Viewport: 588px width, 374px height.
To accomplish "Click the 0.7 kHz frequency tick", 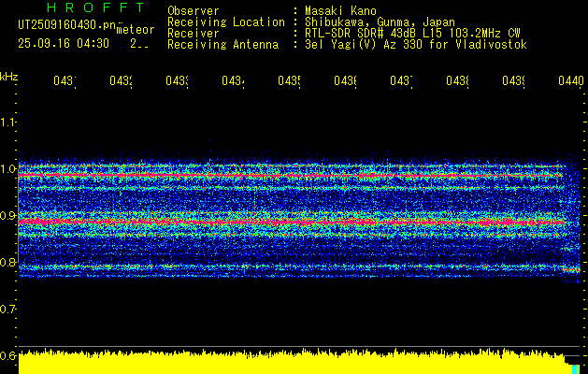I will [x=8, y=309].
